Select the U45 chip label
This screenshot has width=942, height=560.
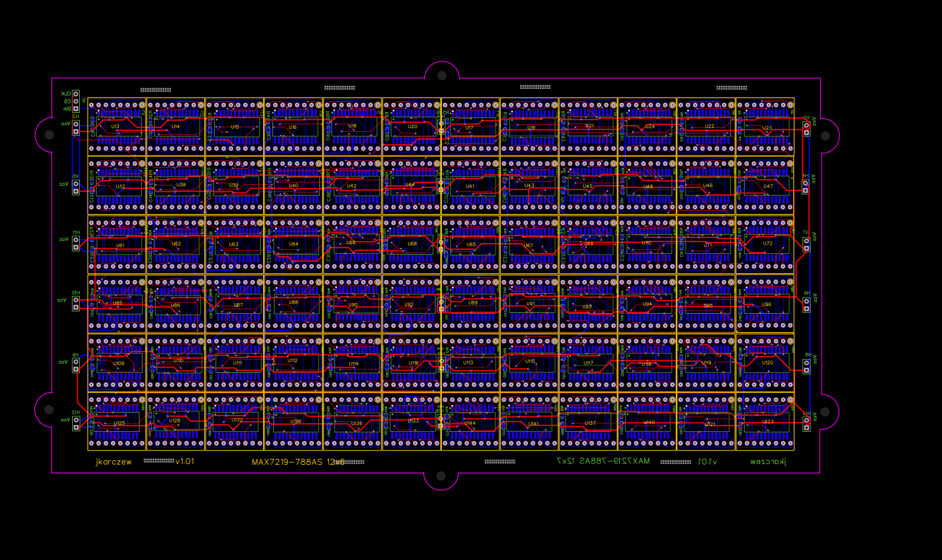coord(588,186)
